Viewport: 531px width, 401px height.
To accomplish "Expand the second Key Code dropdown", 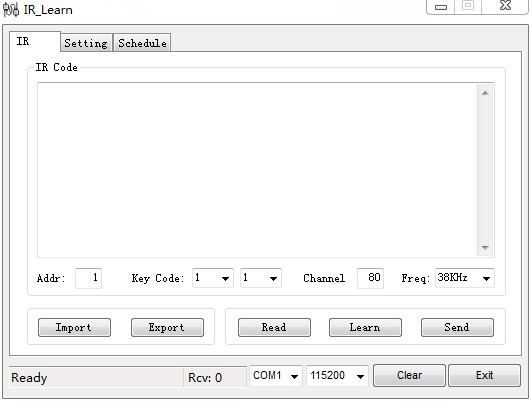I will [x=261, y=278].
